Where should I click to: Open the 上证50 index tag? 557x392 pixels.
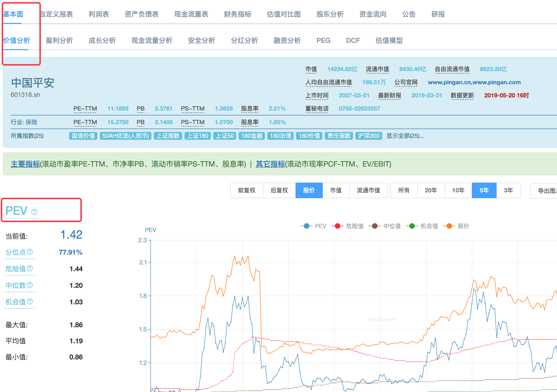225,136
